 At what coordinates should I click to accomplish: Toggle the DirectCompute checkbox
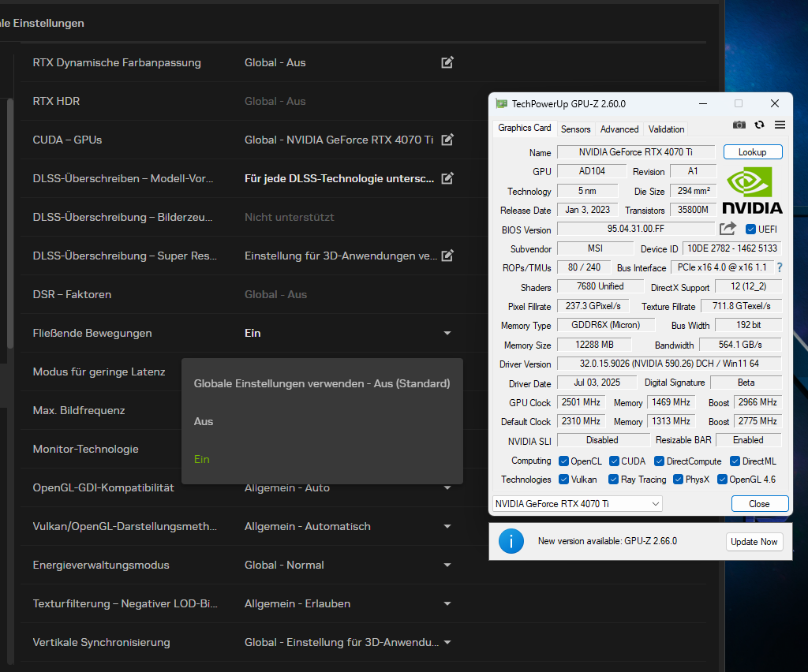(x=659, y=461)
